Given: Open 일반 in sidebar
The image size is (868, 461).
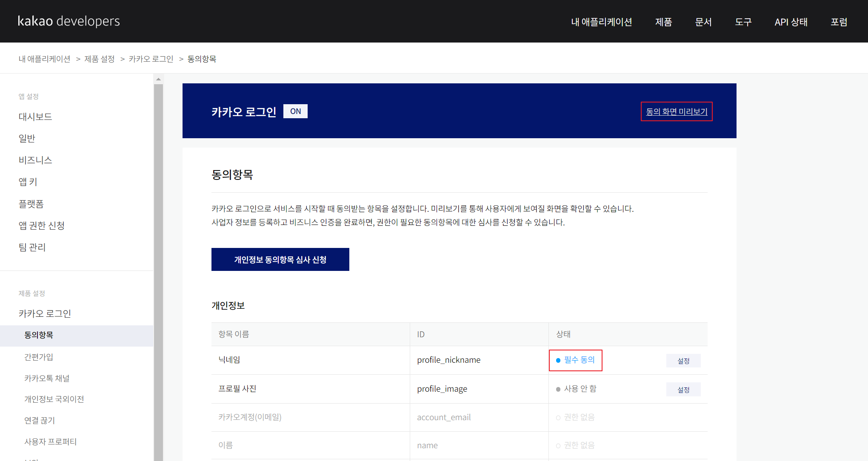Looking at the screenshot, I should point(27,138).
